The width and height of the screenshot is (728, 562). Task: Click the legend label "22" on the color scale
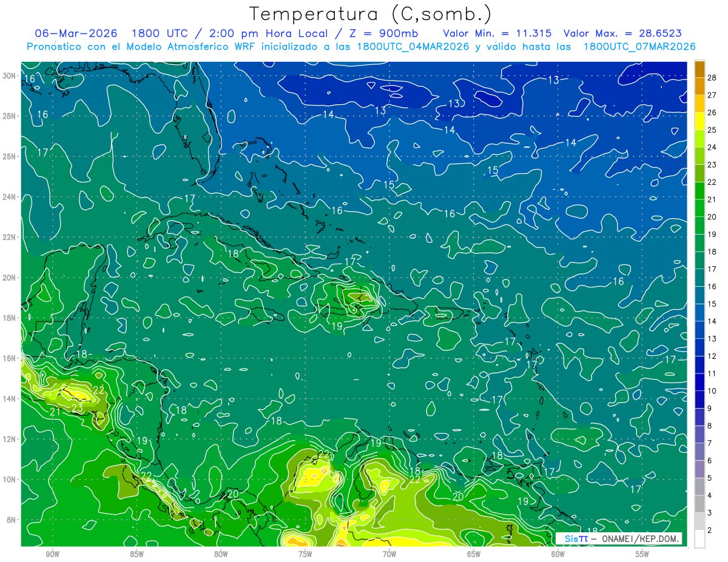[x=712, y=182]
